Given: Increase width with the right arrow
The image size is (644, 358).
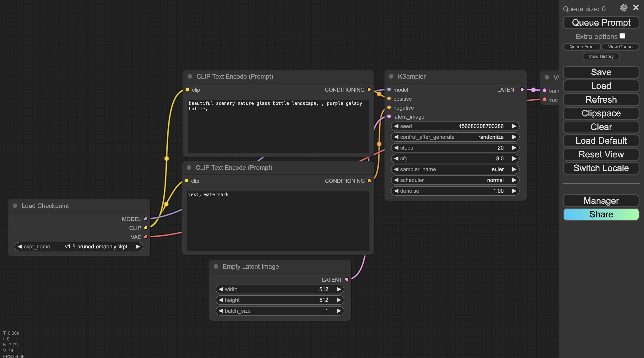Looking at the screenshot, I should point(339,289).
